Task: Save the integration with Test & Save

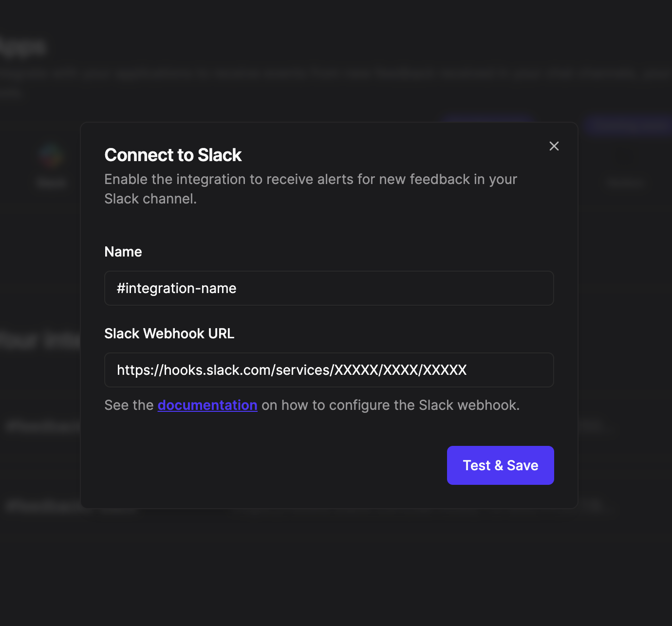Action: tap(500, 465)
